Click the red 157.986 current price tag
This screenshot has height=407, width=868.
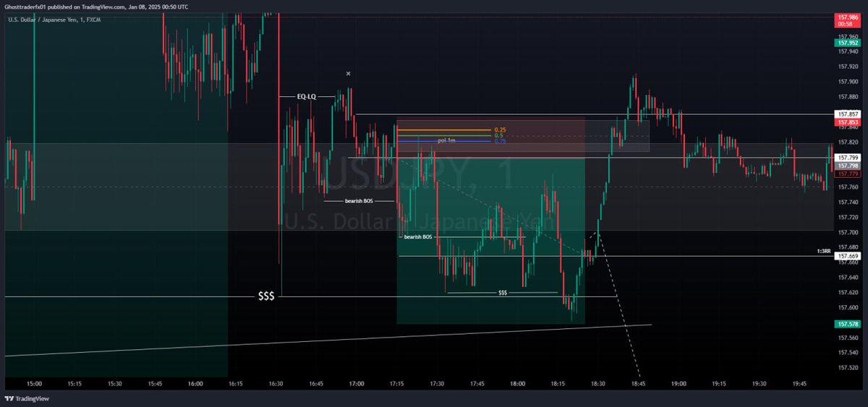pyautogui.click(x=847, y=20)
